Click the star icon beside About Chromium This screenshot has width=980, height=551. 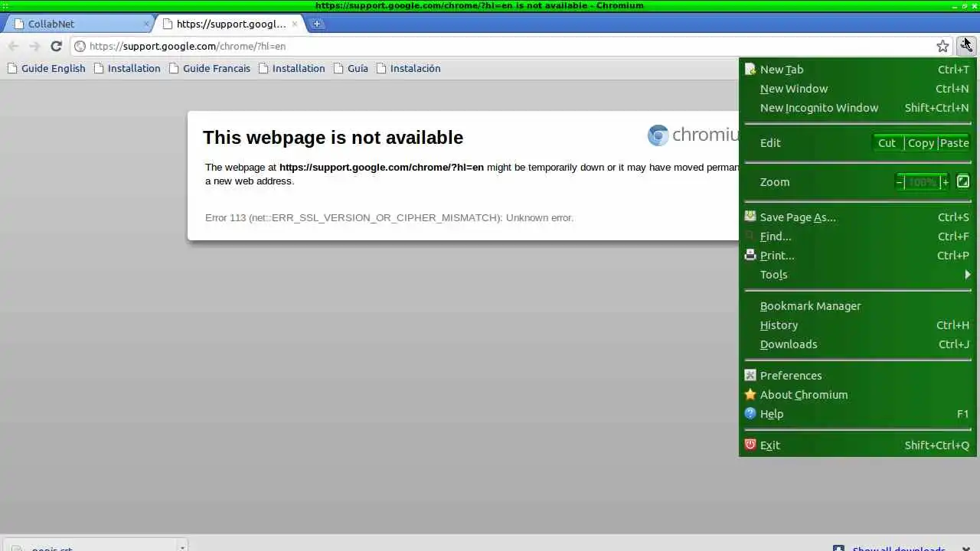(x=750, y=394)
